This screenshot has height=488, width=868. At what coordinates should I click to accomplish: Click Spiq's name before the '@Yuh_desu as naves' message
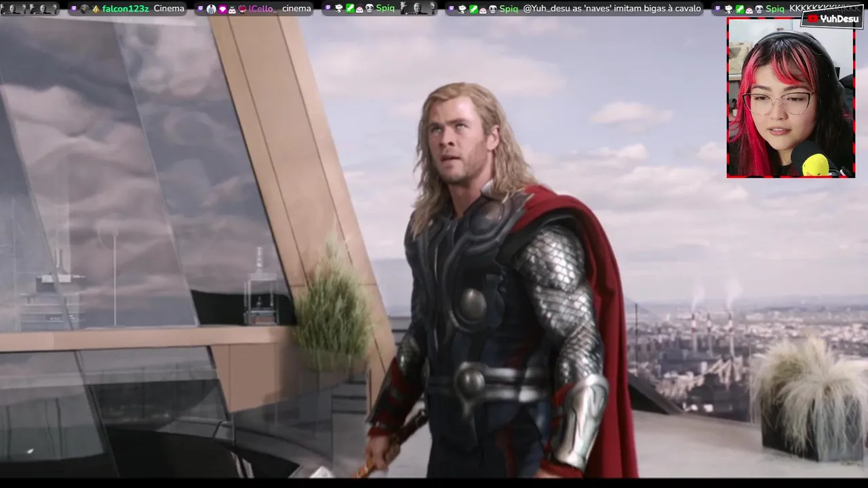(509, 9)
